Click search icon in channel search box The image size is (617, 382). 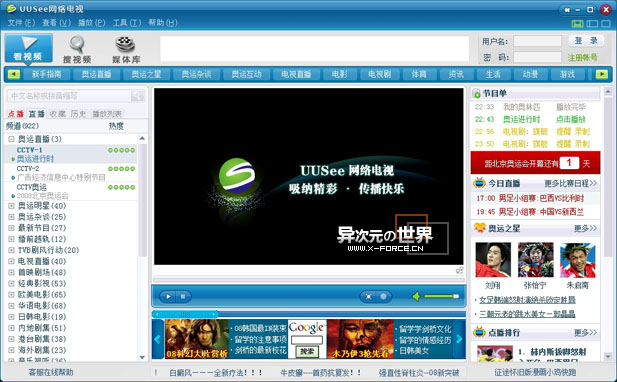tap(137, 96)
